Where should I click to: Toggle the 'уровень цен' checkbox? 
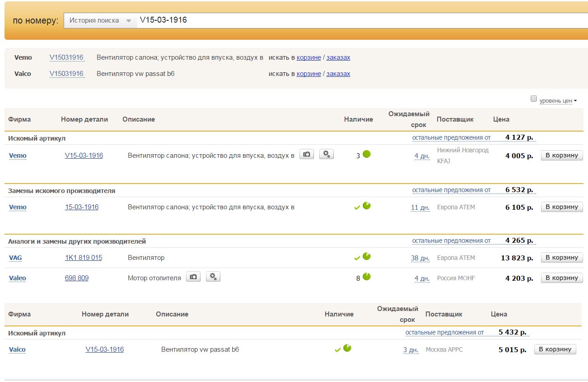tap(534, 99)
